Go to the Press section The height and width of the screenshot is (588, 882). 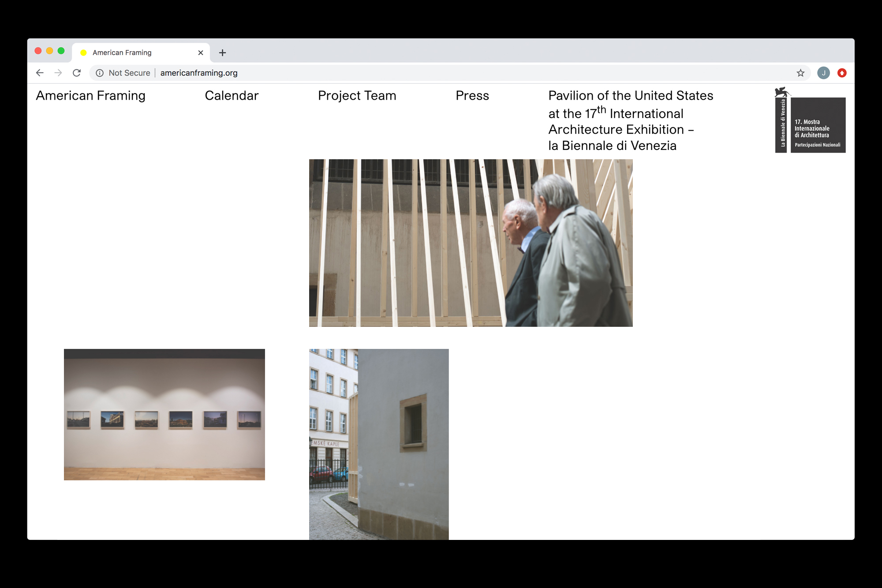[472, 96]
